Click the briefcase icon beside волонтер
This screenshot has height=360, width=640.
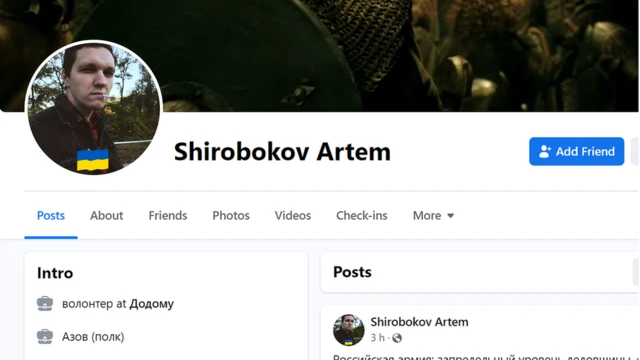45,304
